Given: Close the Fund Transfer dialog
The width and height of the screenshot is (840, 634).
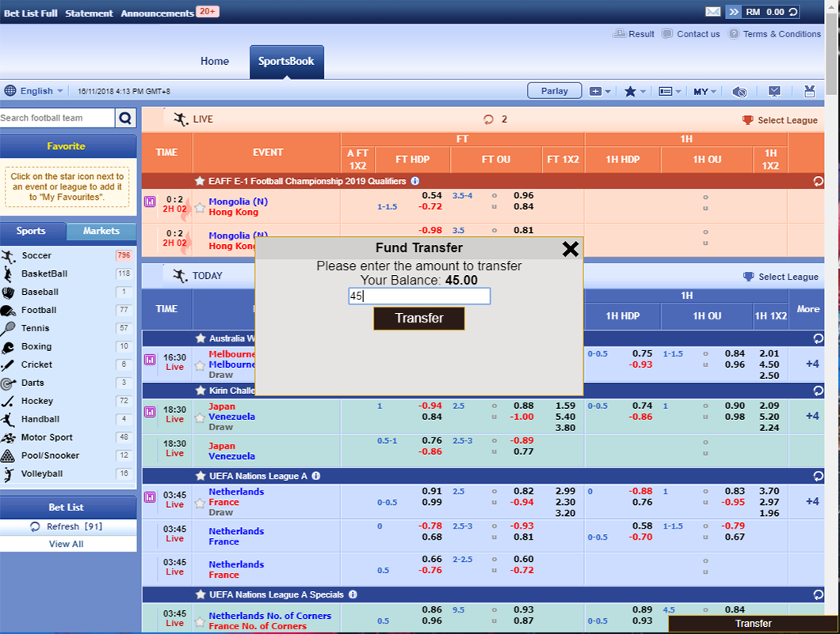Looking at the screenshot, I should click(x=570, y=249).
